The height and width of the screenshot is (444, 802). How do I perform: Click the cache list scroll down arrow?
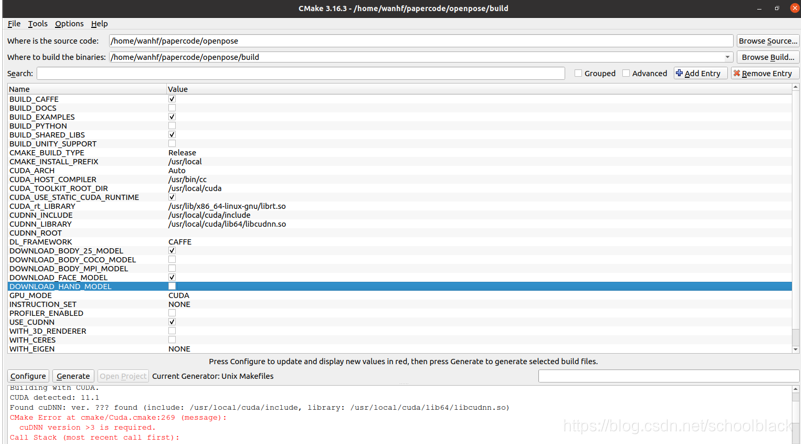tap(795, 349)
